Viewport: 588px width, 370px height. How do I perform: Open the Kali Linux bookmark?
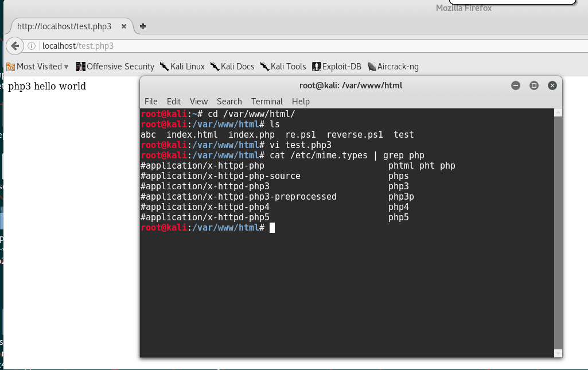[x=182, y=67]
